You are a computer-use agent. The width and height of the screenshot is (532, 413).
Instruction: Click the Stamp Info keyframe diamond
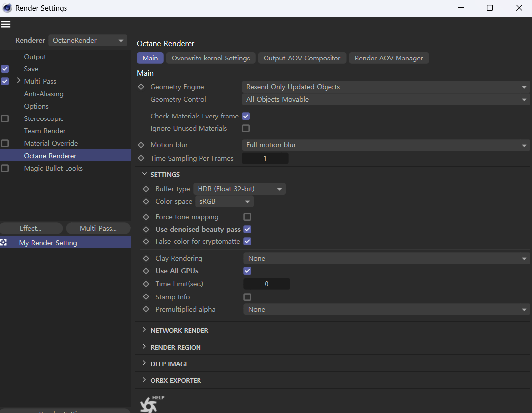point(146,296)
